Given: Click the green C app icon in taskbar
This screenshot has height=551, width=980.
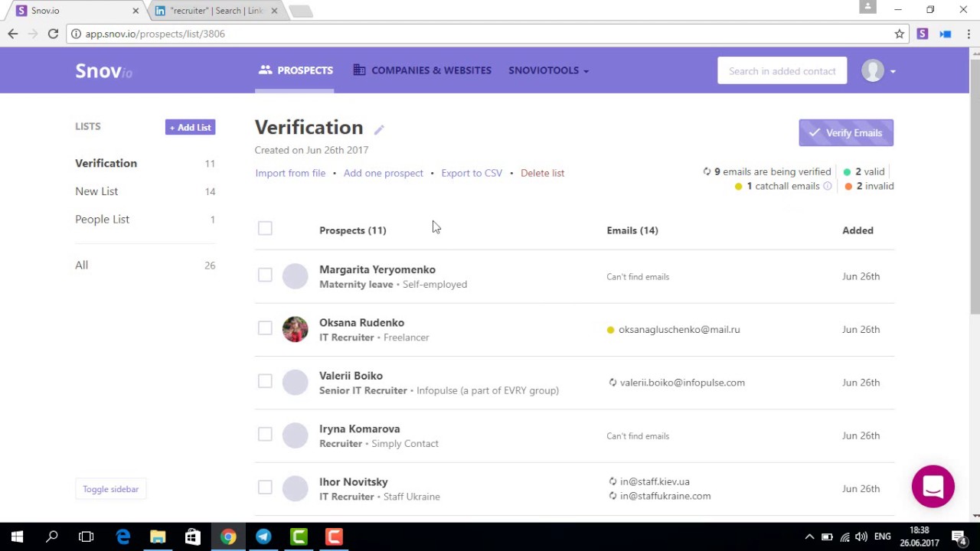Looking at the screenshot, I should [x=299, y=536].
